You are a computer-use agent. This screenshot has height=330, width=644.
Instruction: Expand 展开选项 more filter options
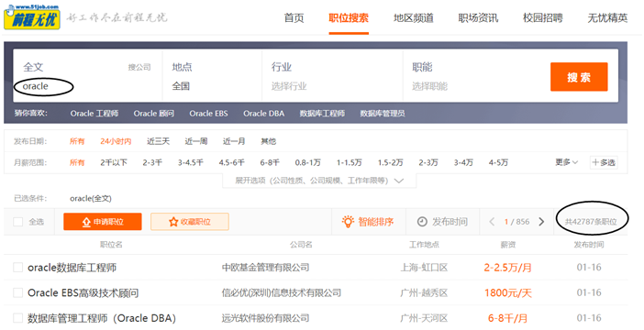(319, 181)
